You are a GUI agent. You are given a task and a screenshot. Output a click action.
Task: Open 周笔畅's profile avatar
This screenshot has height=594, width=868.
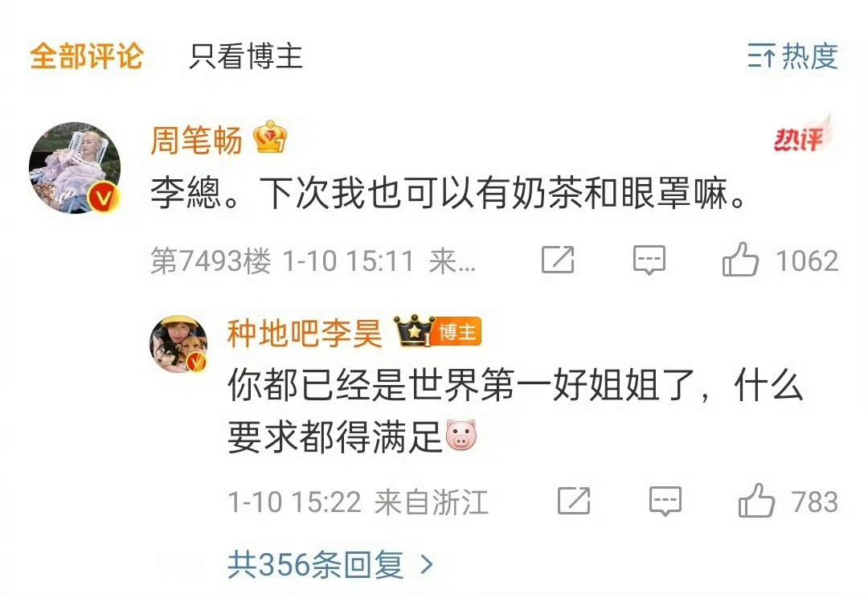[75, 168]
